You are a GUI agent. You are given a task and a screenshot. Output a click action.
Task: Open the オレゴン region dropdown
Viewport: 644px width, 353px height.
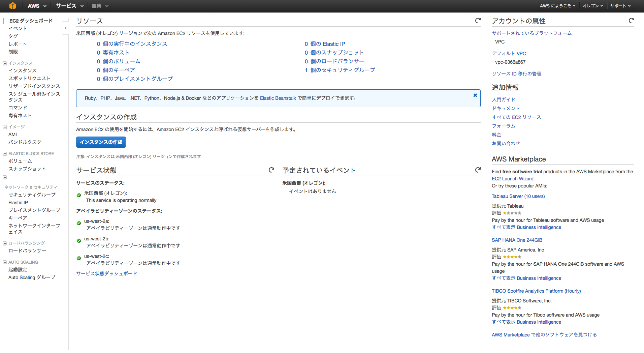592,6
